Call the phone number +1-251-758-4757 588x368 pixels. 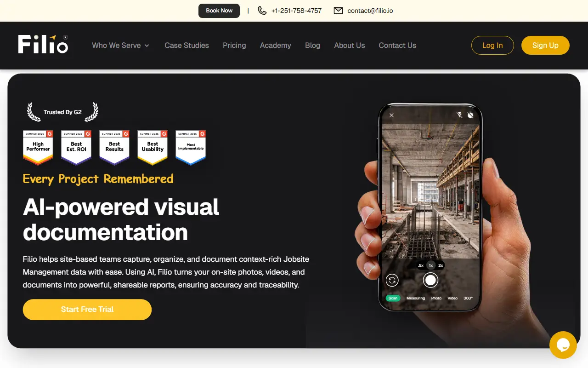(296, 11)
